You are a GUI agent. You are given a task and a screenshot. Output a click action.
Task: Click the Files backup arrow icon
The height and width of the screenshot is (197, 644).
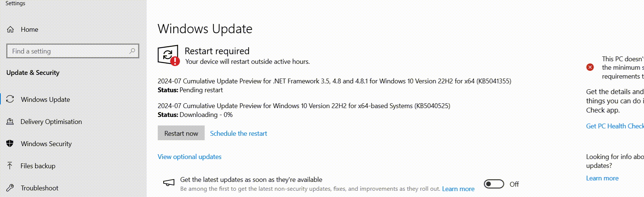(x=10, y=166)
